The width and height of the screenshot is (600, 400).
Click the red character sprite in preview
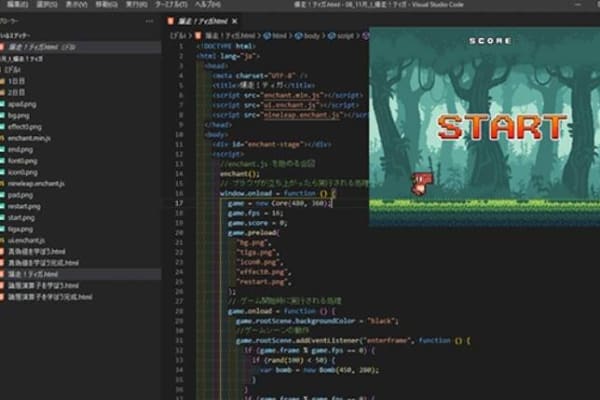[x=422, y=180]
